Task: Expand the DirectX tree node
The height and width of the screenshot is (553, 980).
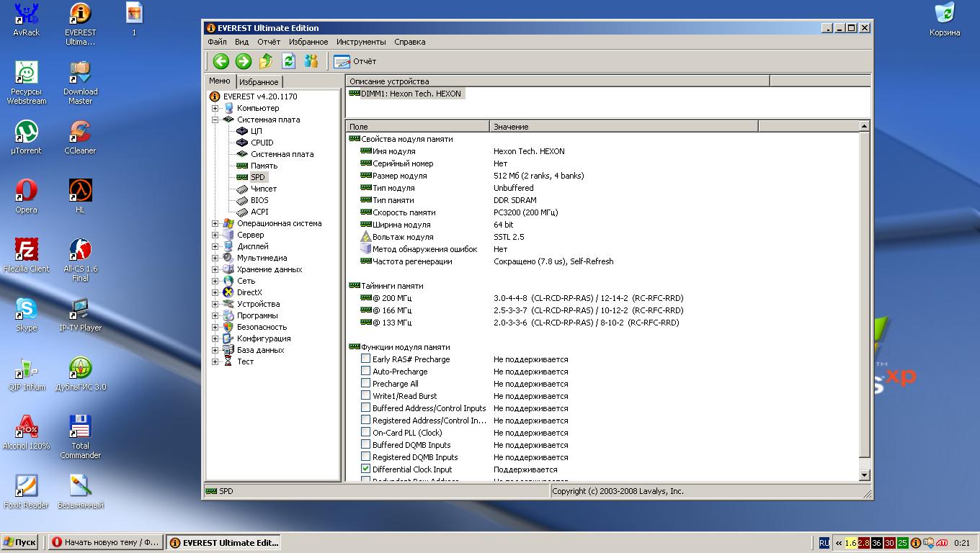Action: click(215, 292)
